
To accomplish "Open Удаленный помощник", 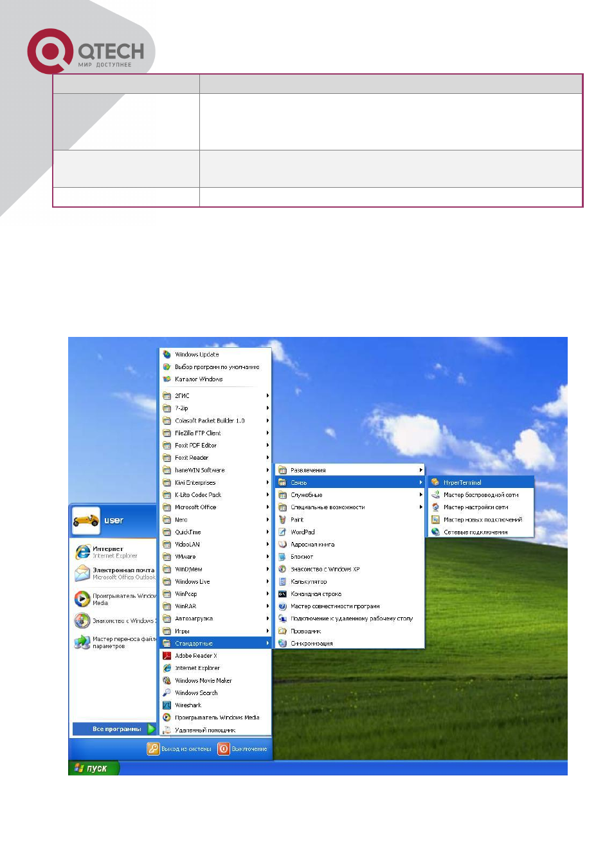I will click(x=215, y=730).
